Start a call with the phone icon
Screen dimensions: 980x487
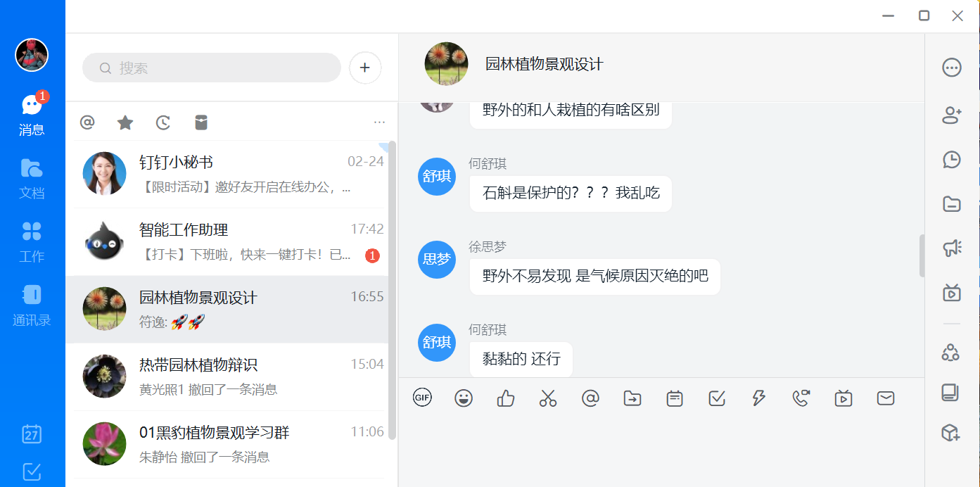tap(801, 398)
